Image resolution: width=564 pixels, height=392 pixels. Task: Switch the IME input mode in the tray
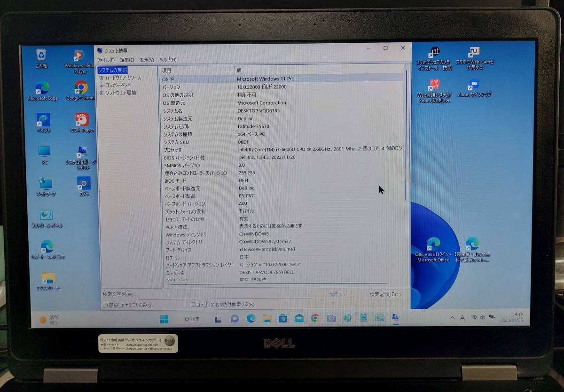pos(462,318)
